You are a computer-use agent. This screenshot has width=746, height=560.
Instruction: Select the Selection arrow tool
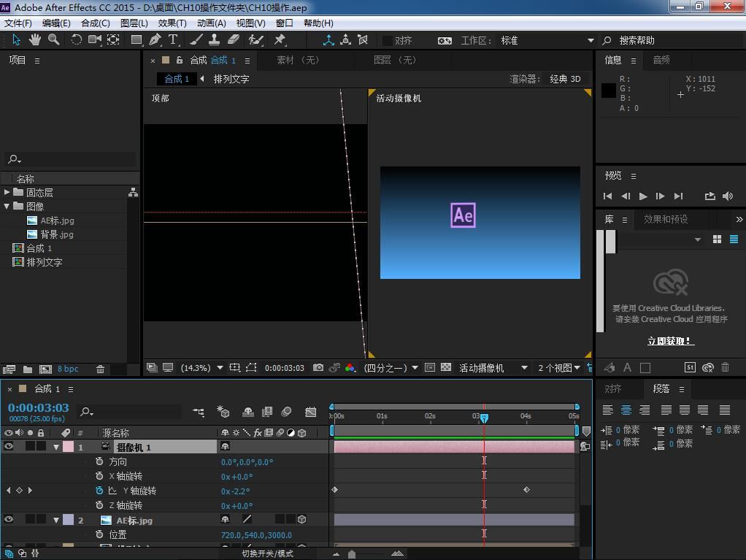[16, 40]
